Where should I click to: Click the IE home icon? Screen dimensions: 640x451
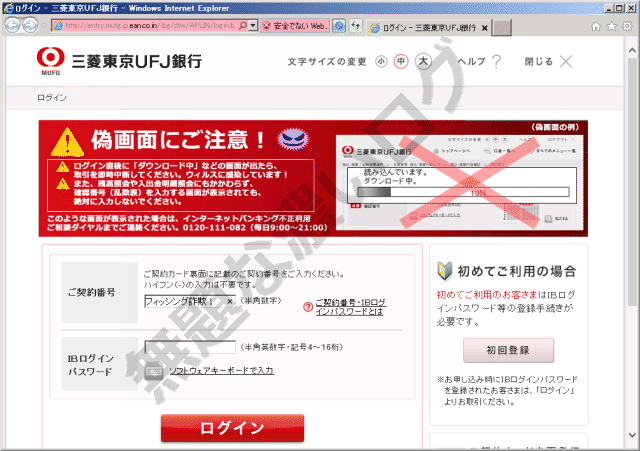click(596, 27)
